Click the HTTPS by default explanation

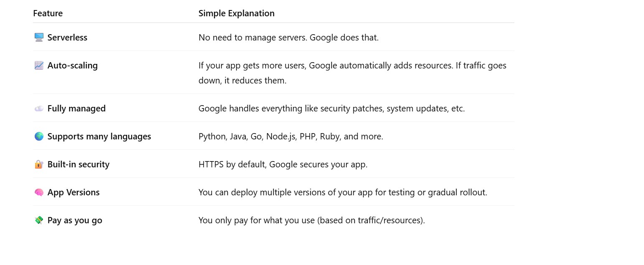[283, 164]
